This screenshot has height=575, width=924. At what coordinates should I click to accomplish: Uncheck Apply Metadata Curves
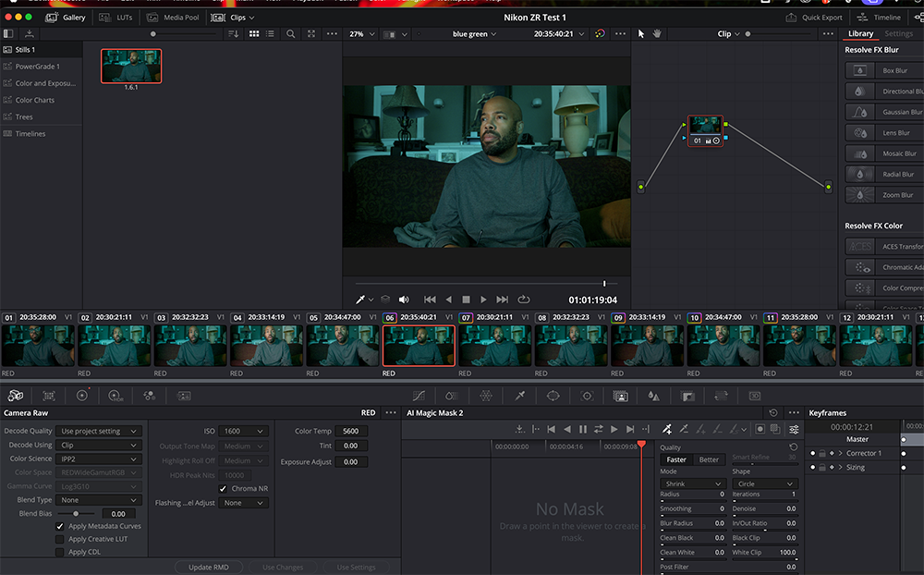(x=60, y=526)
